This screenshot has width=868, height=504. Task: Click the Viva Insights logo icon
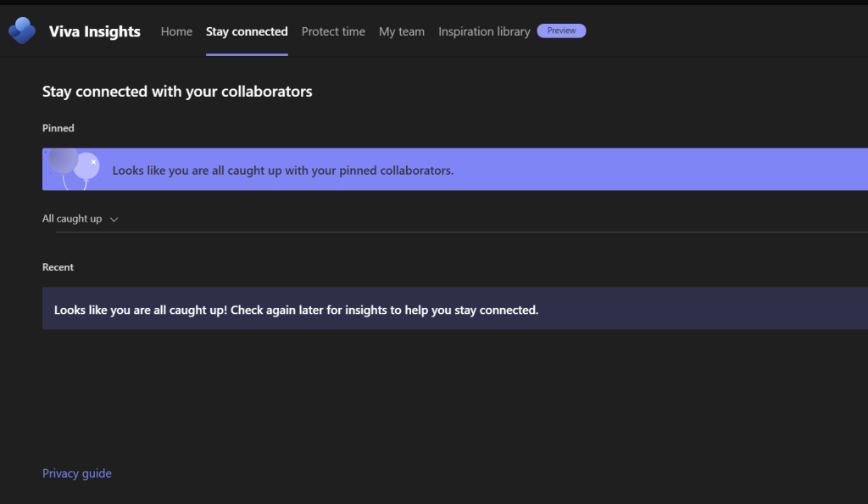[21, 31]
